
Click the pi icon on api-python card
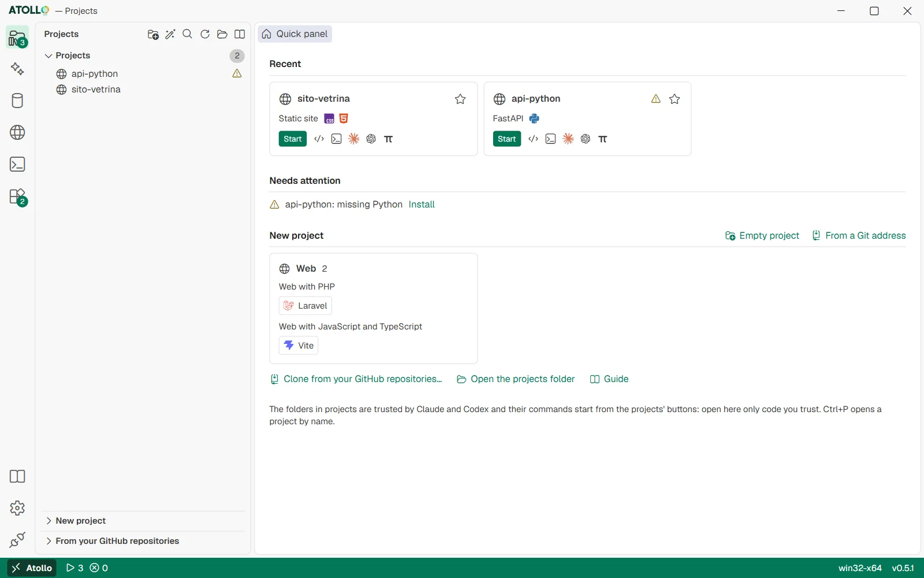(x=603, y=139)
